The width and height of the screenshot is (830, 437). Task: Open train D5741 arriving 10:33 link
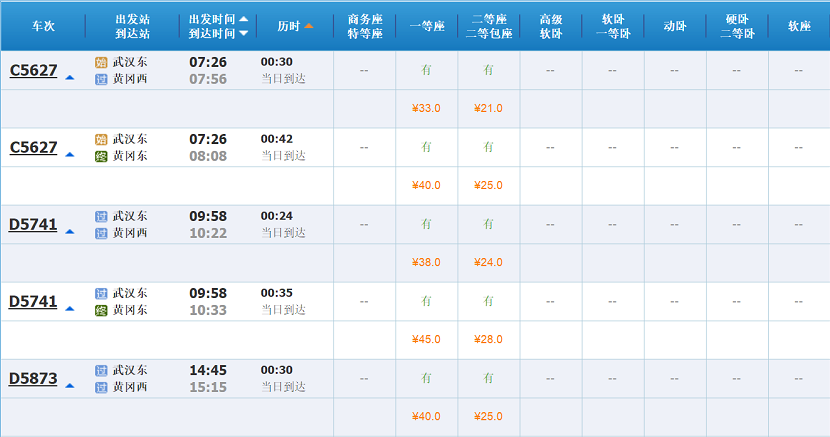(33, 302)
